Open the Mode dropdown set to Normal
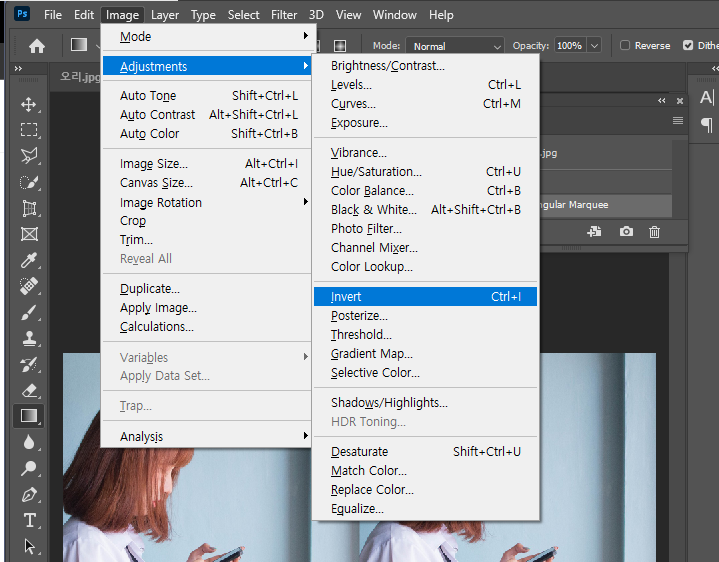 455,46
